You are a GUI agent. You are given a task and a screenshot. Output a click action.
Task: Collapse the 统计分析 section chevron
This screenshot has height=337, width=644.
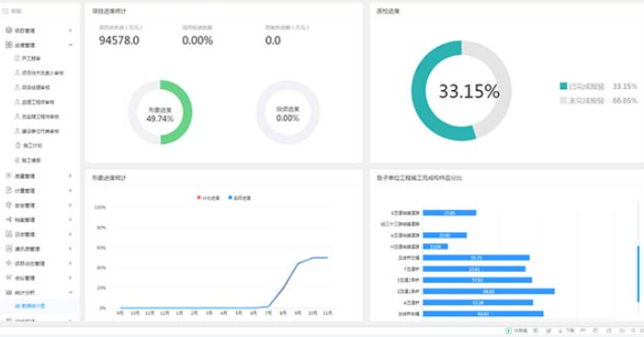(x=71, y=292)
